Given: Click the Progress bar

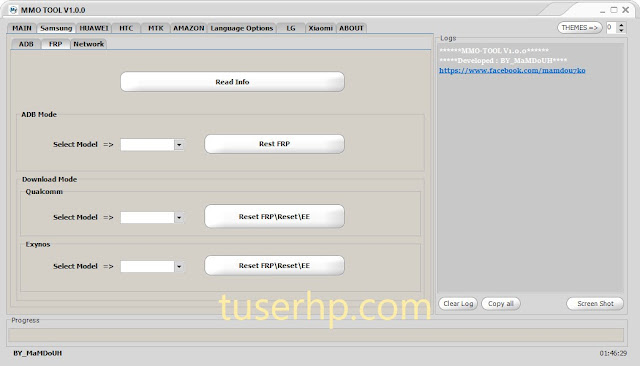Looking at the screenshot, I should 316,335.
